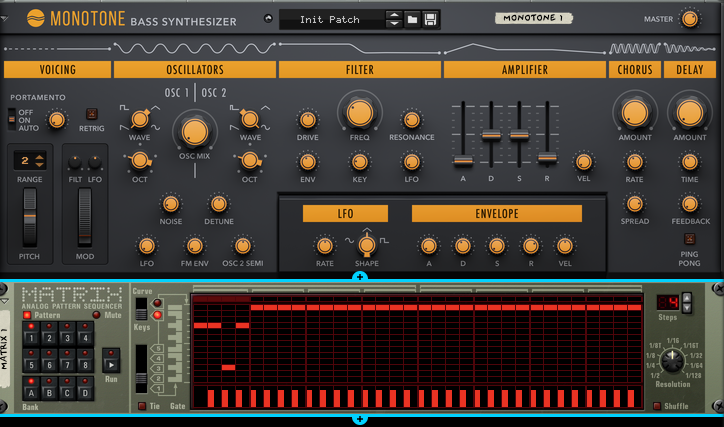
Task: Click the OSC 2 OCT knob
Action: [250, 161]
